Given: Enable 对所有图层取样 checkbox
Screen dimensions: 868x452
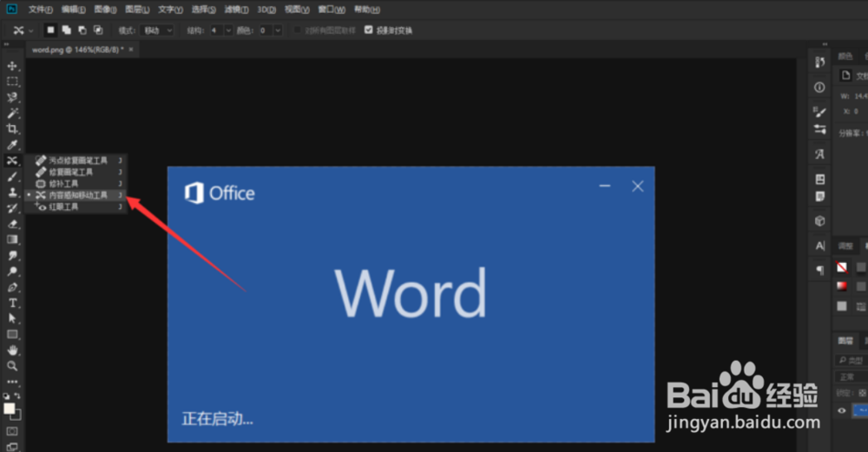Looking at the screenshot, I should [x=297, y=29].
